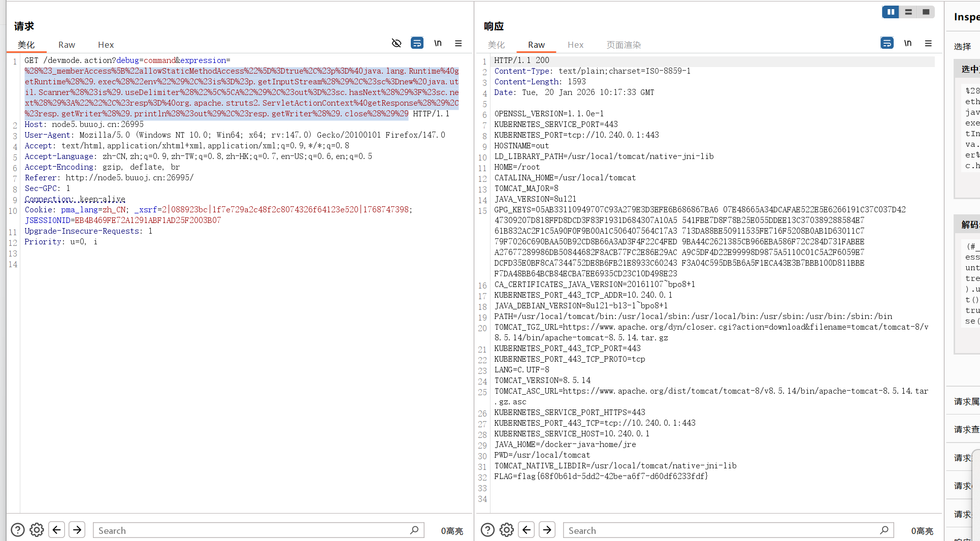Click the TOMCAT_VERSION=8.5.14 response line
Image resolution: width=980 pixels, height=541 pixels.
click(542, 380)
